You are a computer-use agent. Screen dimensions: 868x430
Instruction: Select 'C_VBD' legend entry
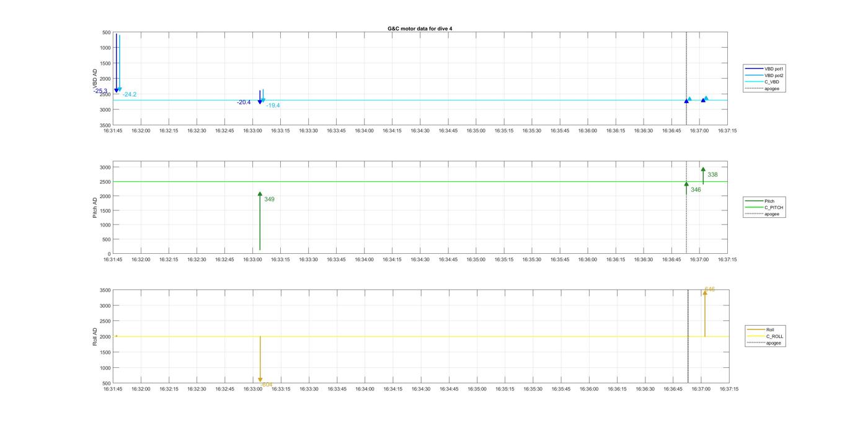[x=763, y=82]
